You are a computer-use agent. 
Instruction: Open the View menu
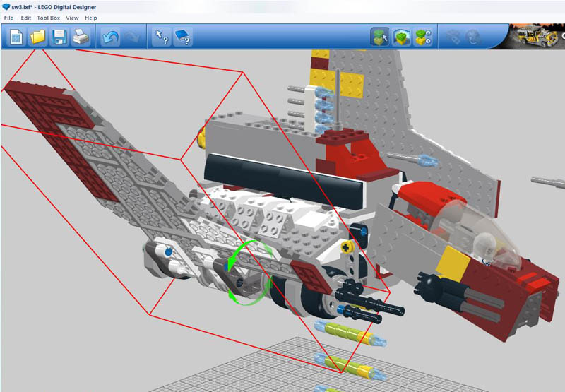[72, 18]
